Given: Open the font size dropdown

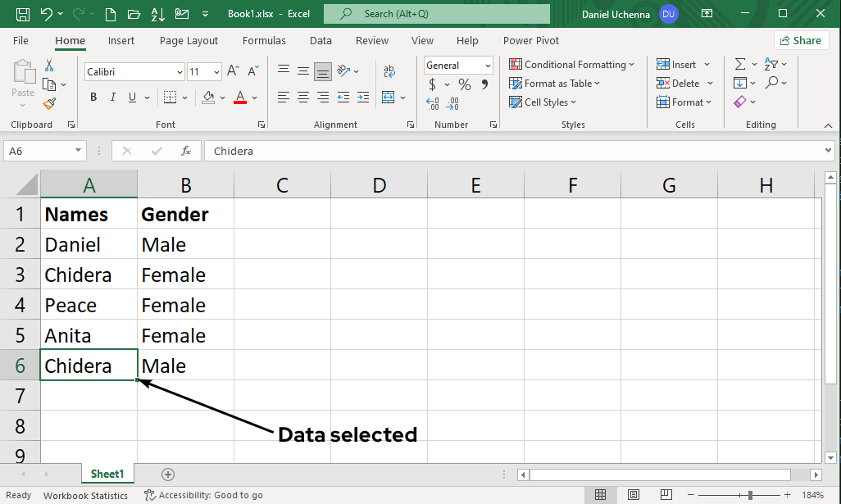Looking at the screenshot, I should click(216, 71).
